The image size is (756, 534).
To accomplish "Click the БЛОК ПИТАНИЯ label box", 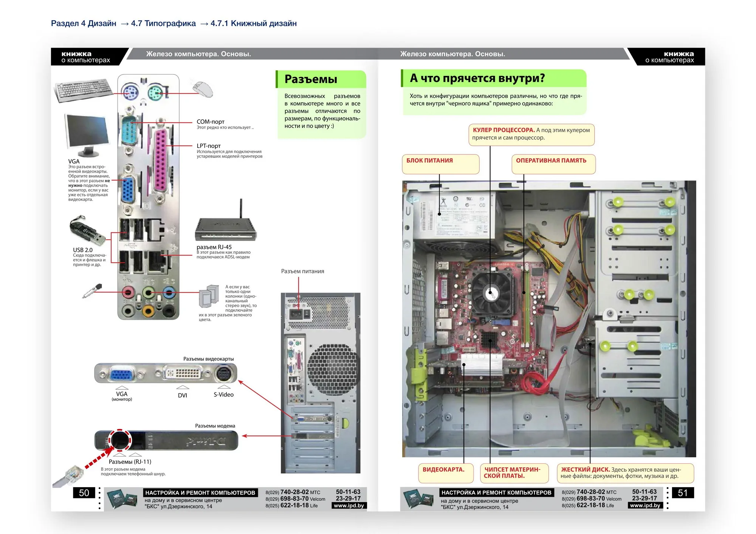I will pos(440,164).
